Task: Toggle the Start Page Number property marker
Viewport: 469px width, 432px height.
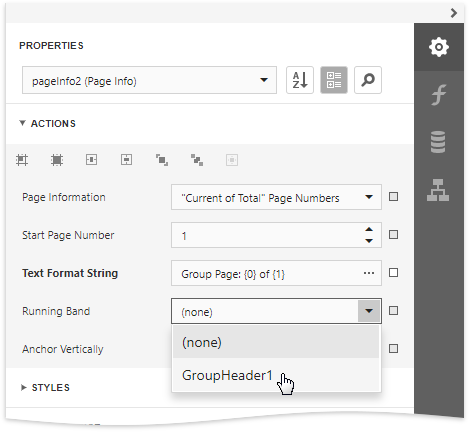Action: click(393, 235)
